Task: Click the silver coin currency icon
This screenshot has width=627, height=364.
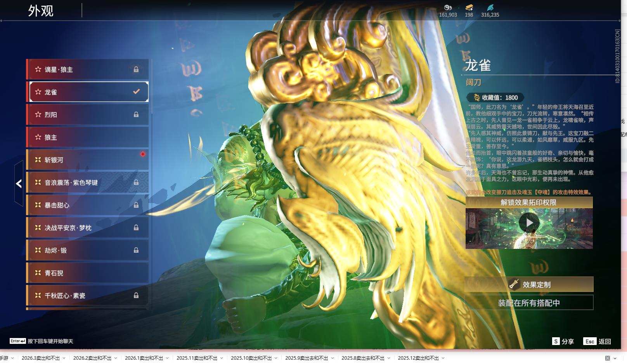Action: pos(448,7)
